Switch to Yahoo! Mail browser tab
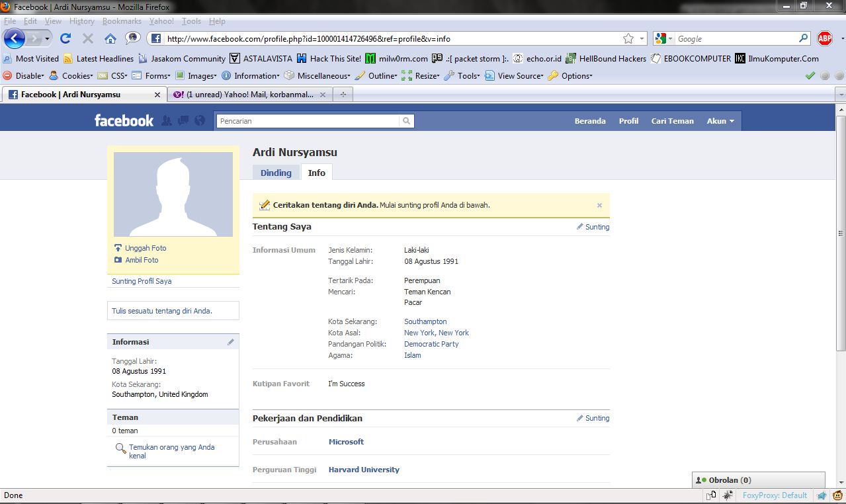Screen dimensions: 846x504 click(x=250, y=95)
